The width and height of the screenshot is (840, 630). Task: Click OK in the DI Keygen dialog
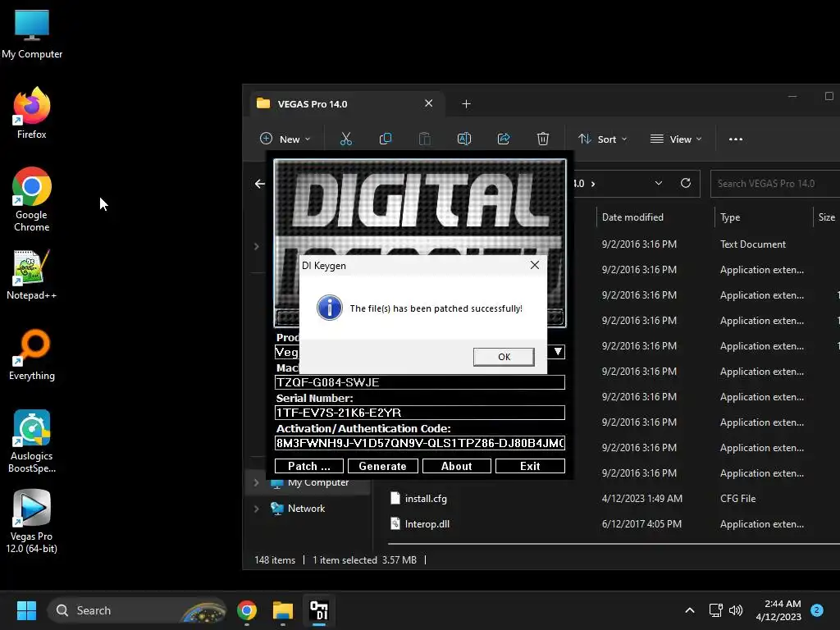click(504, 357)
